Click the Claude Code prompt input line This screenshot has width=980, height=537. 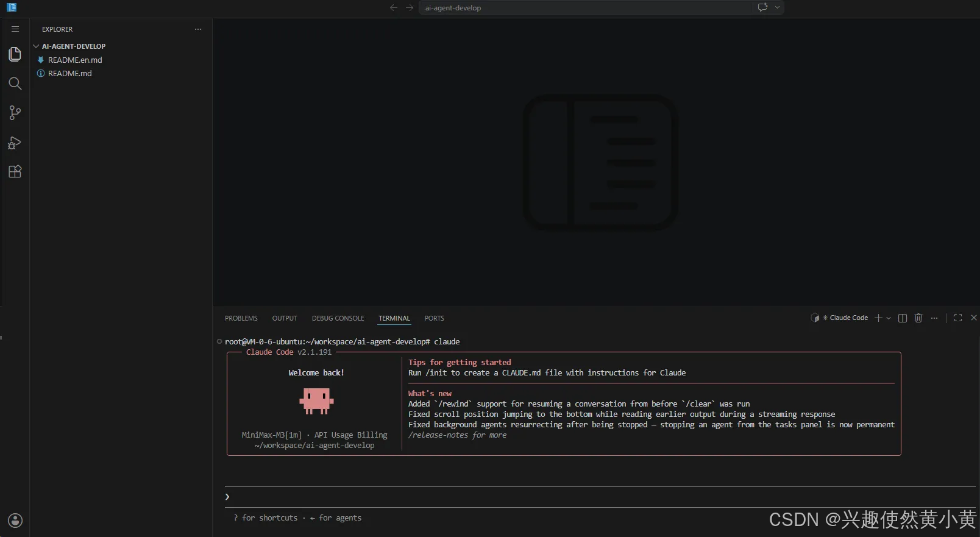click(600, 497)
